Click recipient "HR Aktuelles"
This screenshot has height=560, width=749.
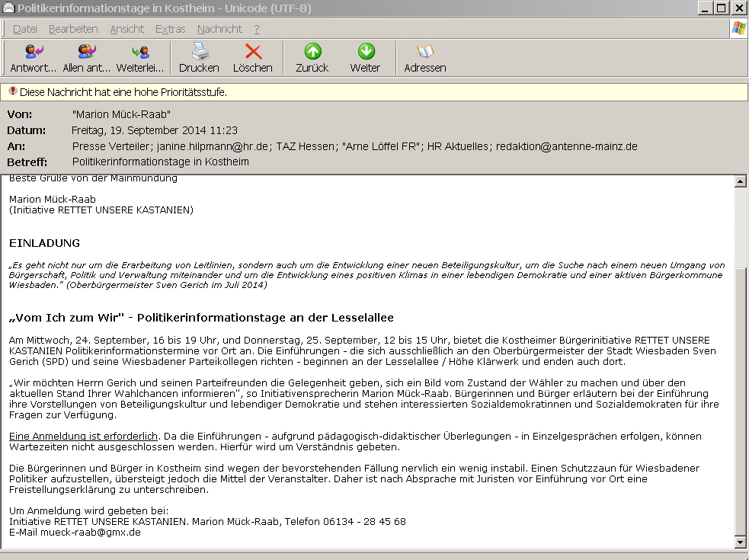tap(458, 146)
